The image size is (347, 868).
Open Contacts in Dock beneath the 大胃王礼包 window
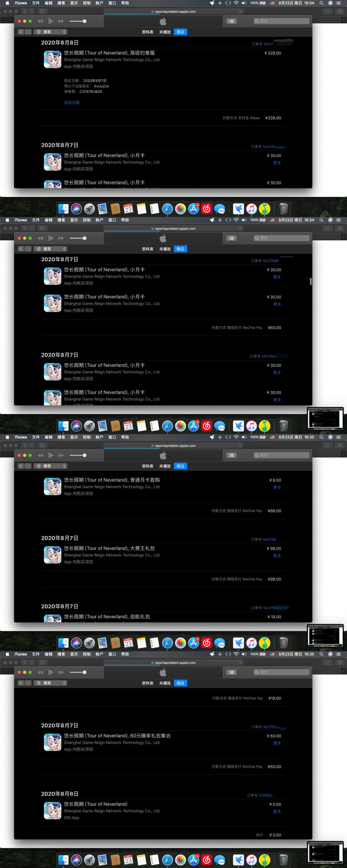pyautogui.click(x=115, y=643)
